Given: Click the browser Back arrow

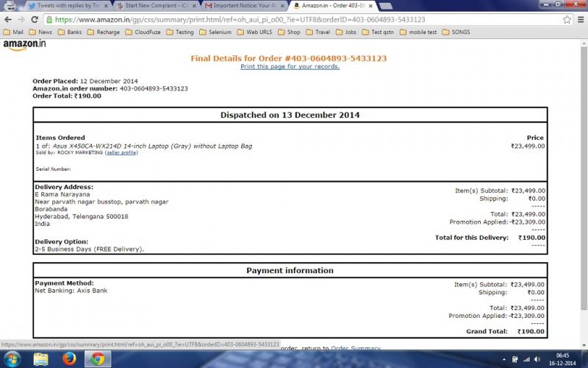Looking at the screenshot, I should [x=8, y=20].
